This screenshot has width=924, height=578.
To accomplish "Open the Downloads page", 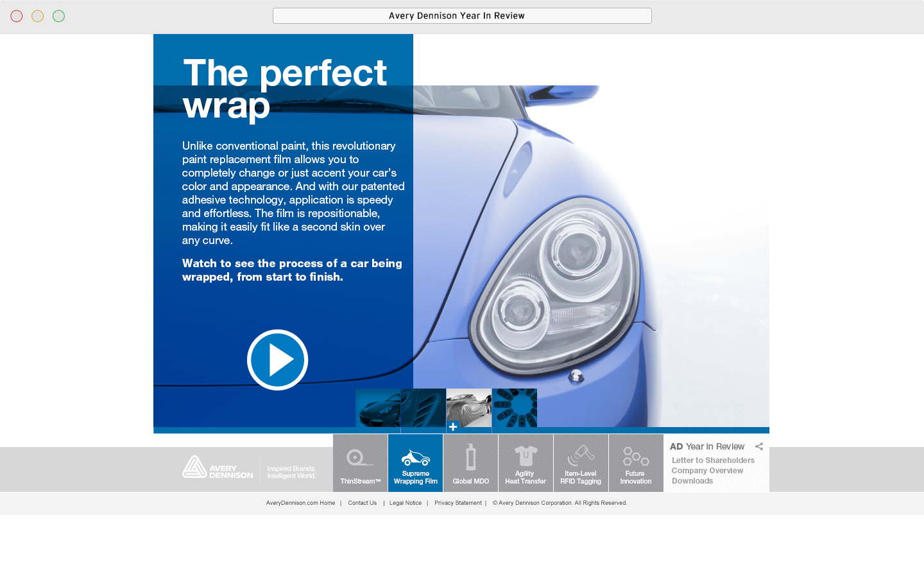I will tap(692, 480).
